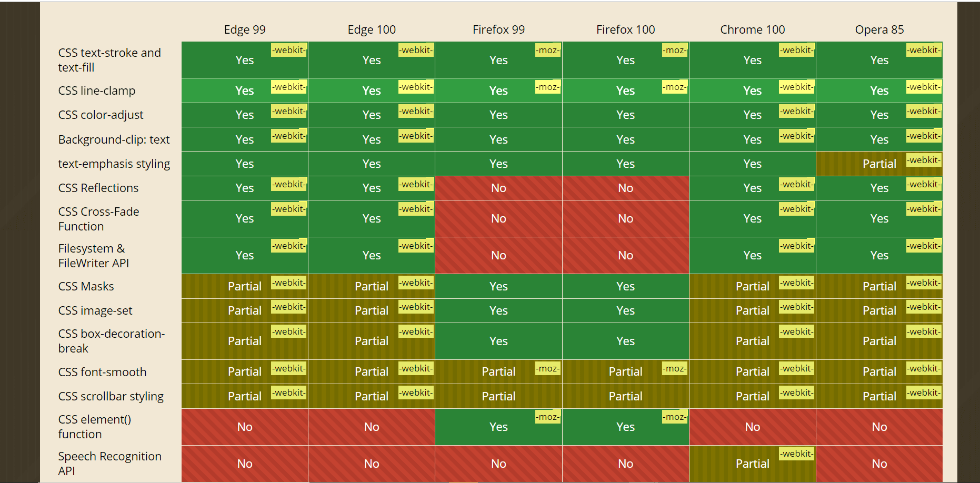Click the -webkit- badge in Chrome 100 text-stroke cell
Viewport: 980px width, 483px height.
click(797, 50)
